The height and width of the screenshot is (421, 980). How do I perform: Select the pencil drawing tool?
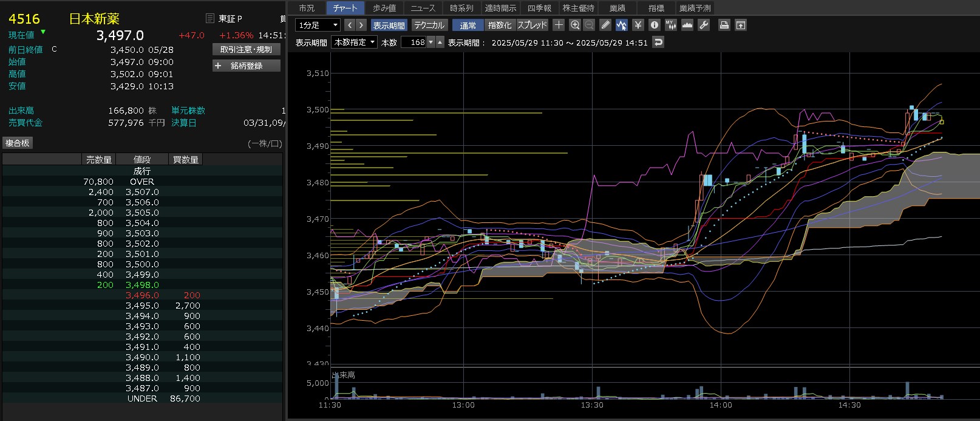tap(605, 25)
